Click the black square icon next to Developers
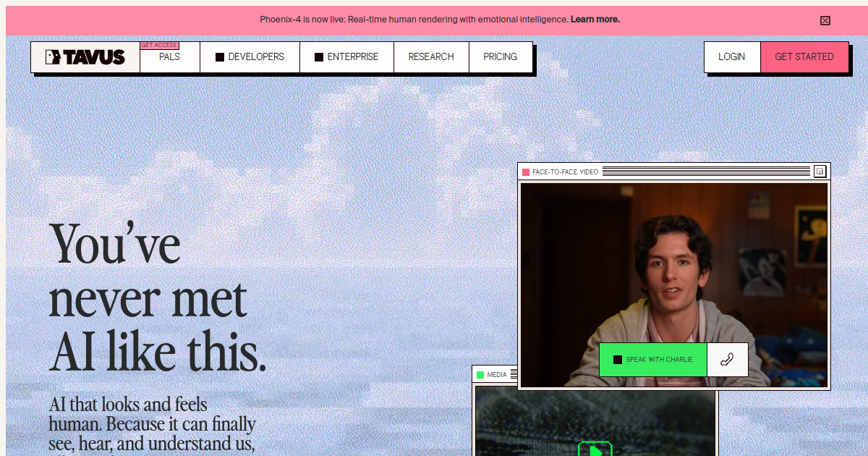The height and width of the screenshot is (456, 868). 220,57
